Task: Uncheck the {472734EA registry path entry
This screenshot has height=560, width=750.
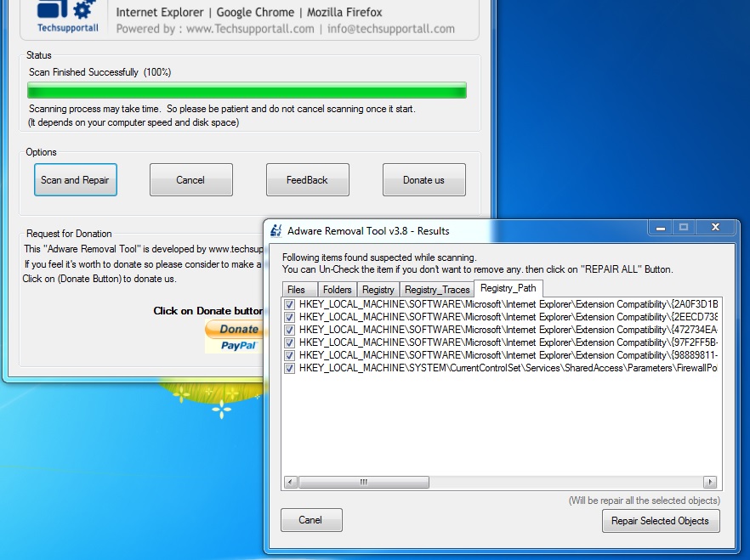Action: (x=289, y=331)
